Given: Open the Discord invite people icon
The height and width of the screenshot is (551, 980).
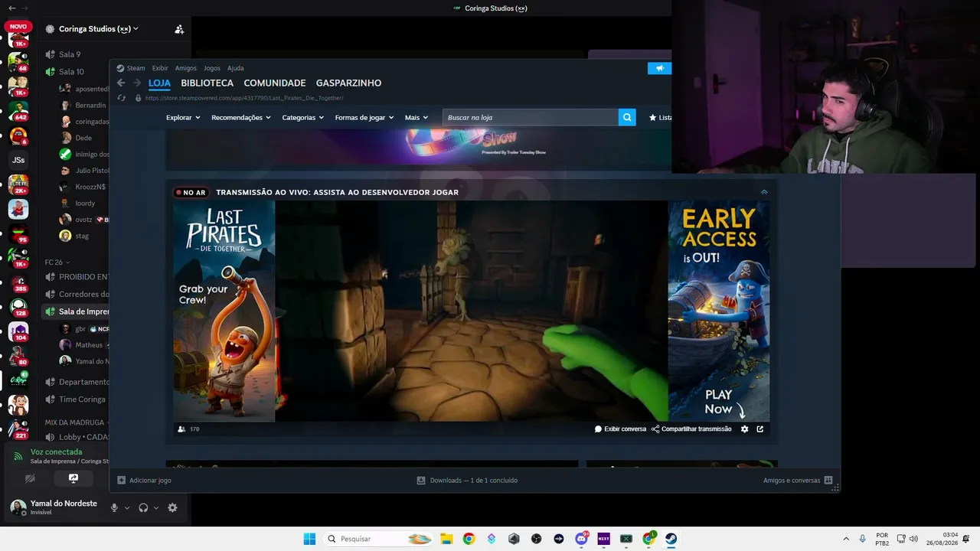Looking at the screenshot, I should pos(179,29).
